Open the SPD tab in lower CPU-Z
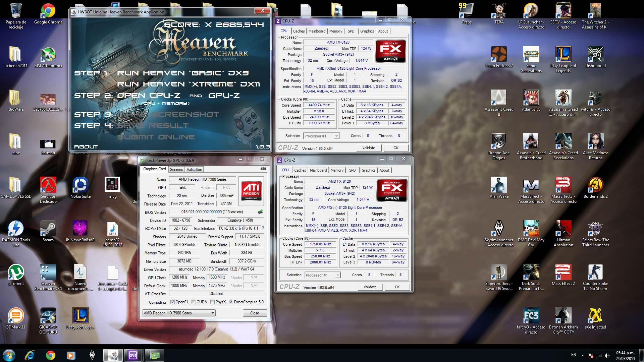This screenshot has width=644, height=362. [x=352, y=170]
